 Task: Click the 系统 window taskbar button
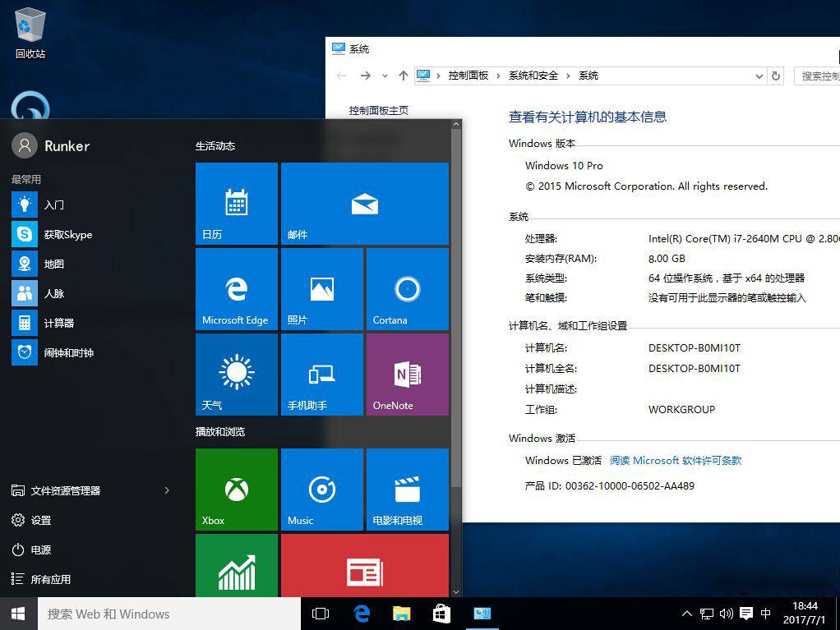(x=482, y=614)
